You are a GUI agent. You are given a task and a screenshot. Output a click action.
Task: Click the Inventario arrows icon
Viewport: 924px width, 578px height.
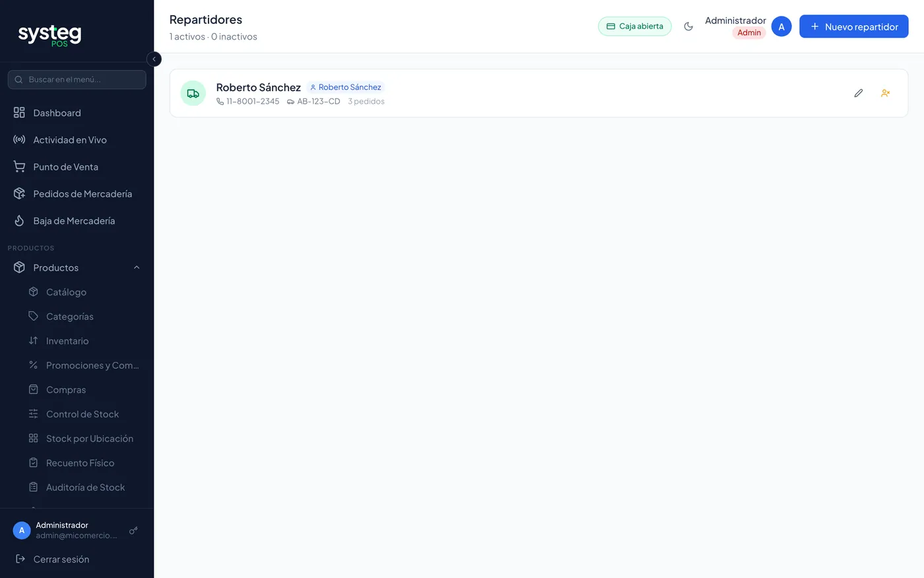33,341
